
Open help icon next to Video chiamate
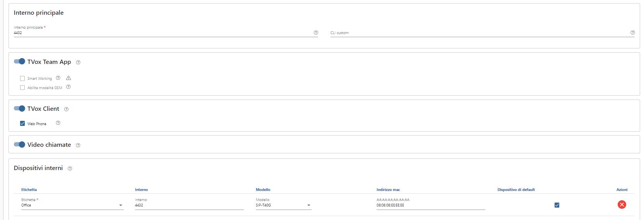78,145
